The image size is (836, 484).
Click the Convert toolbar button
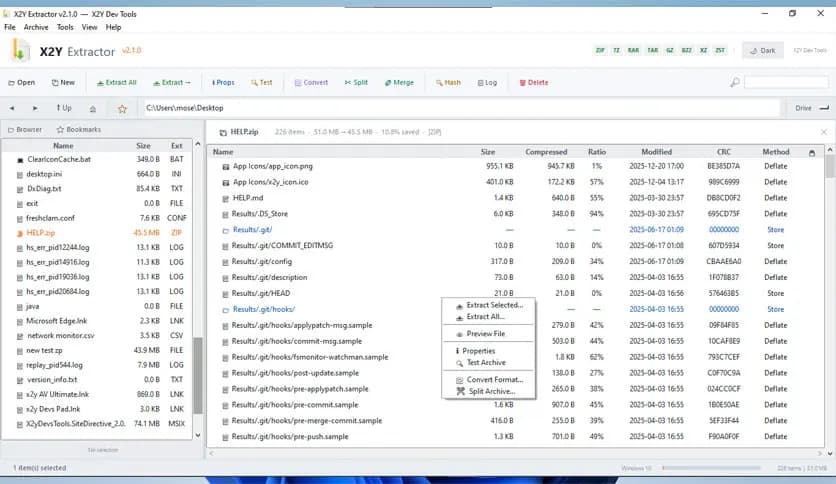tap(311, 83)
